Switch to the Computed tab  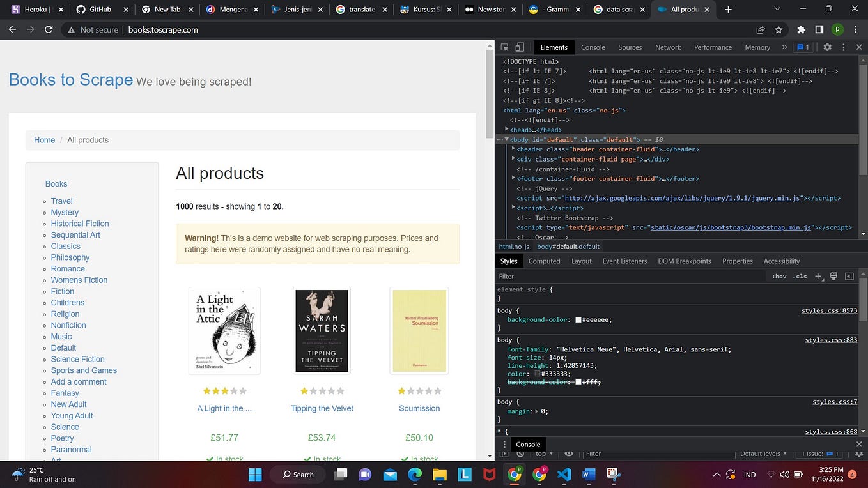pos(544,261)
